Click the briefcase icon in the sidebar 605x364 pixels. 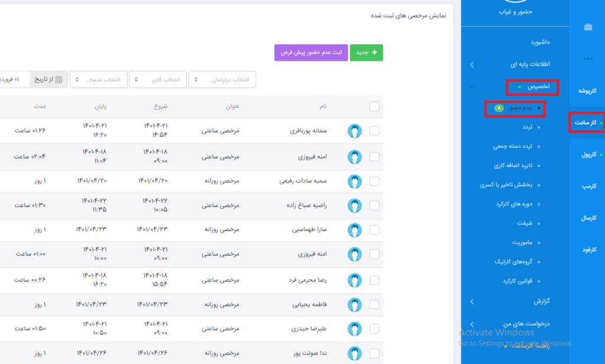[x=587, y=27]
